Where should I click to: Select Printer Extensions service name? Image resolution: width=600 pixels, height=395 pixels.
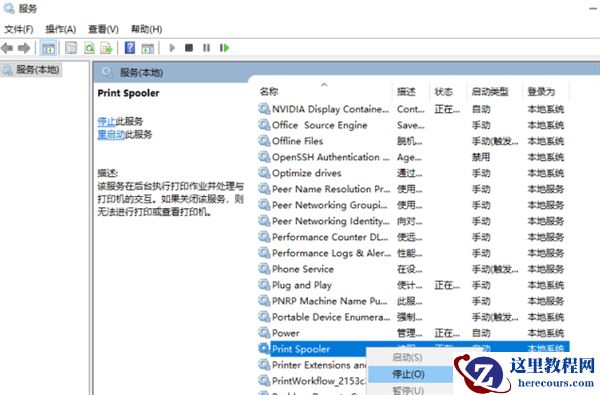(319, 365)
